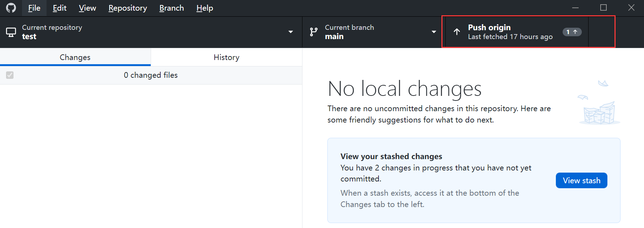644x228 pixels.
Task: Open the Repository menu
Action: coord(128,8)
